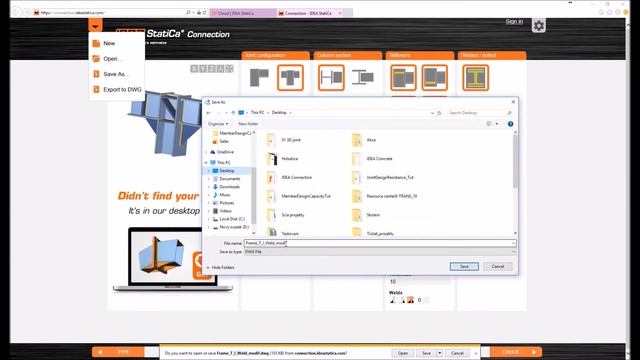
Task: Open the settings gear icon
Action: 539,26
